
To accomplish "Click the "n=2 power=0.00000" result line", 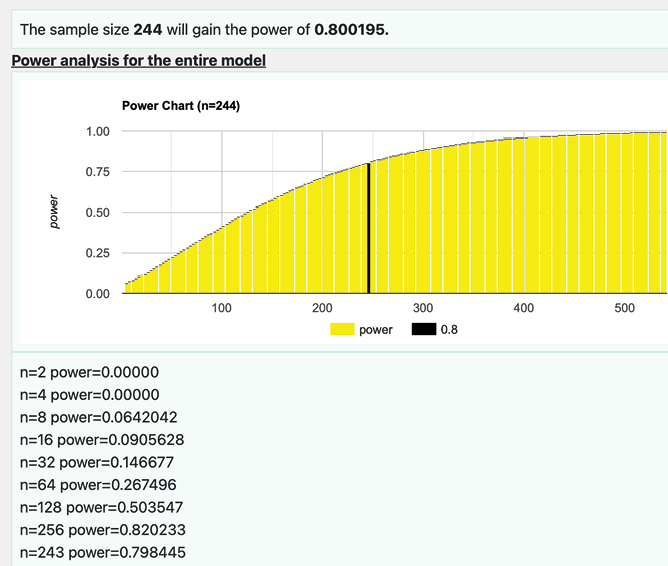I will click(x=89, y=371).
